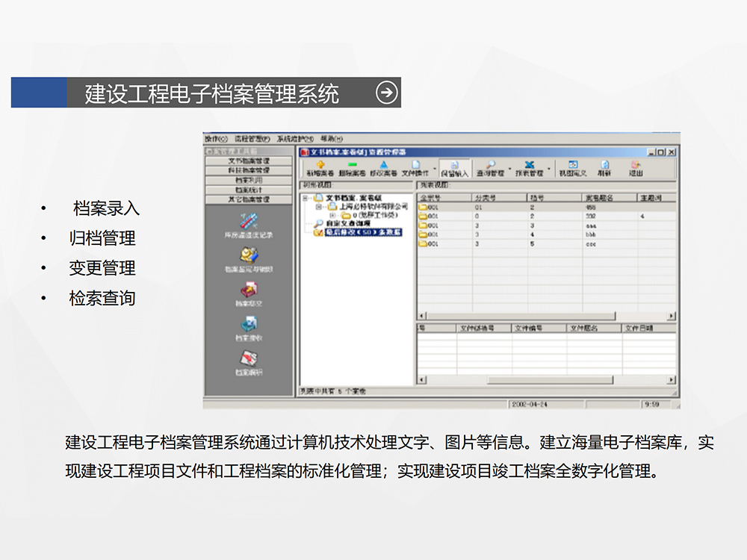Open the 帮助(H) menu
This screenshot has height=560, width=747.
click(x=332, y=139)
